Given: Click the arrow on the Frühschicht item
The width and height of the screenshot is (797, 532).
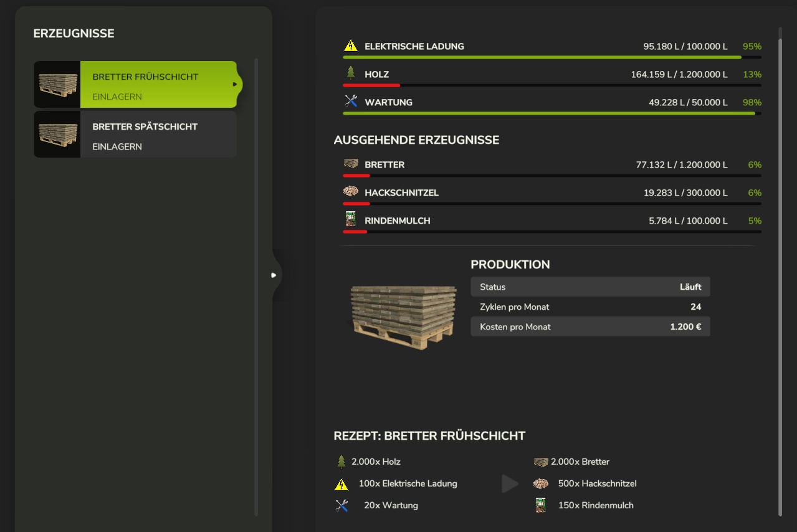Looking at the screenshot, I should pos(235,84).
